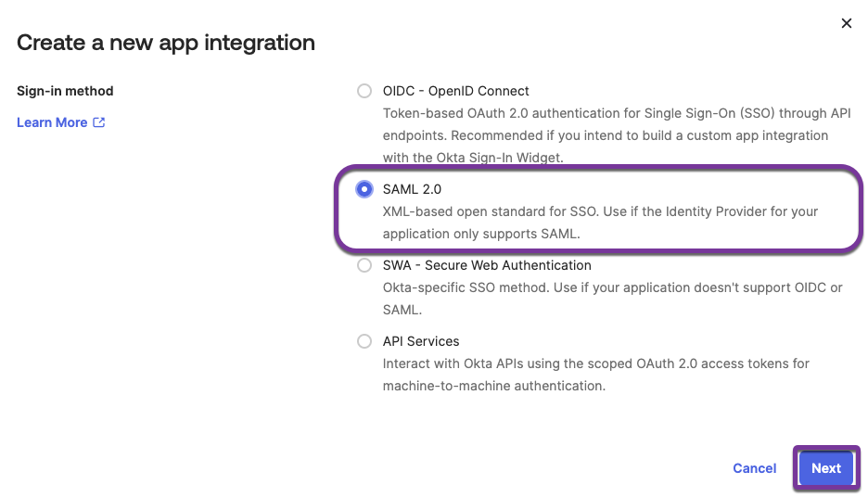868x497 pixels.
Task: Open the Learn More link
Action: [x=52, y=122]
